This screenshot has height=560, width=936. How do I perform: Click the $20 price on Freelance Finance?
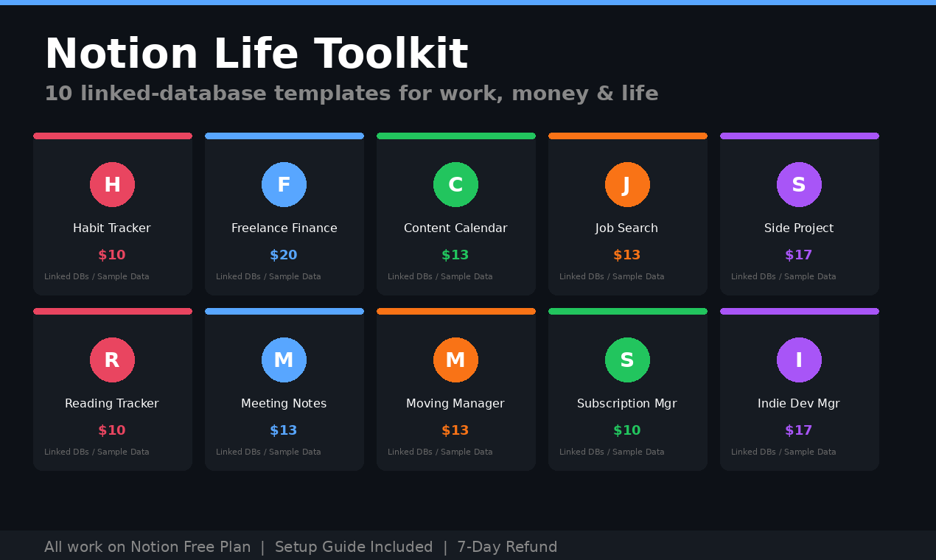284,254
